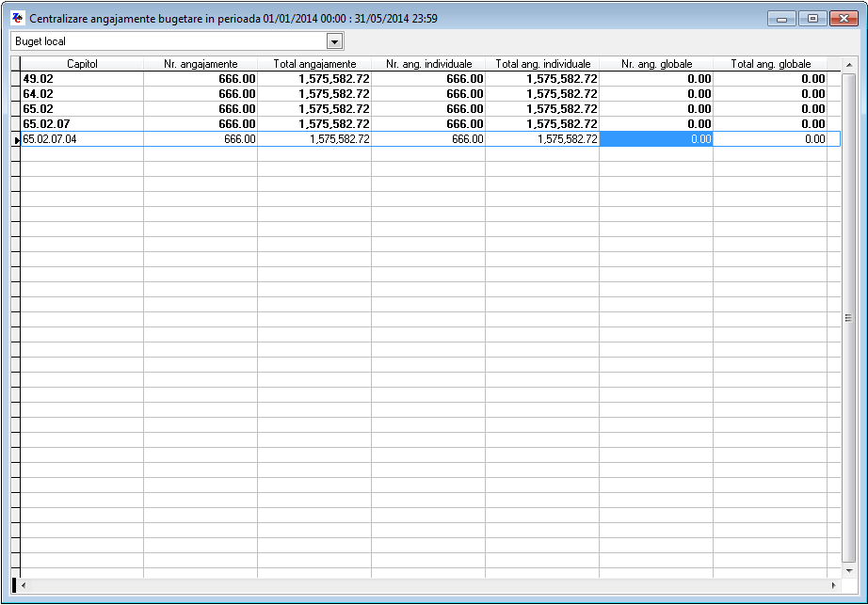Click the row selector for row 49.02

pyautogui.click(x=16, y=78)
